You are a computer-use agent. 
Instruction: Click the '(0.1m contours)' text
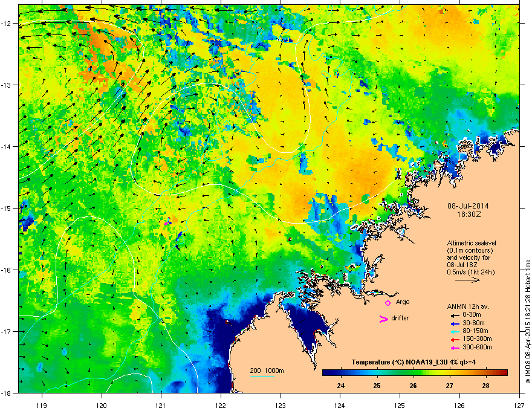click(x=470, y=251)
